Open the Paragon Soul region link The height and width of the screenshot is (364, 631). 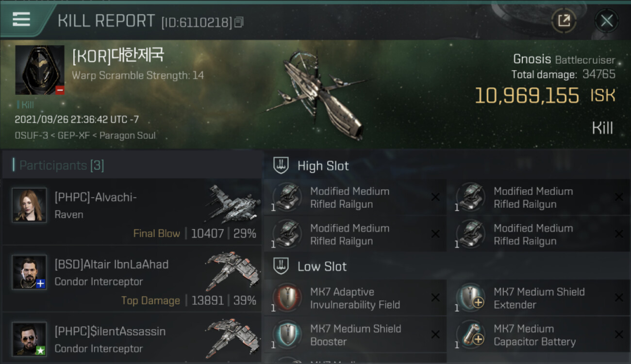tap(128, 135)
